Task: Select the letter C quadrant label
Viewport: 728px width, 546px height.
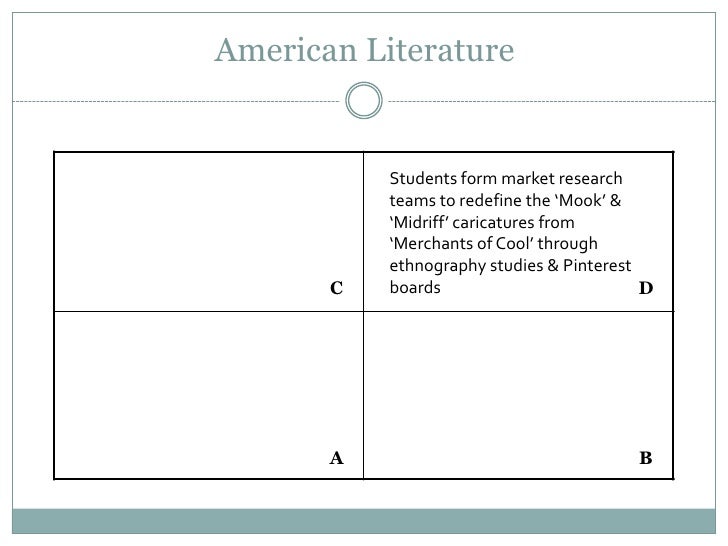Action: click(x=337, y=288)
